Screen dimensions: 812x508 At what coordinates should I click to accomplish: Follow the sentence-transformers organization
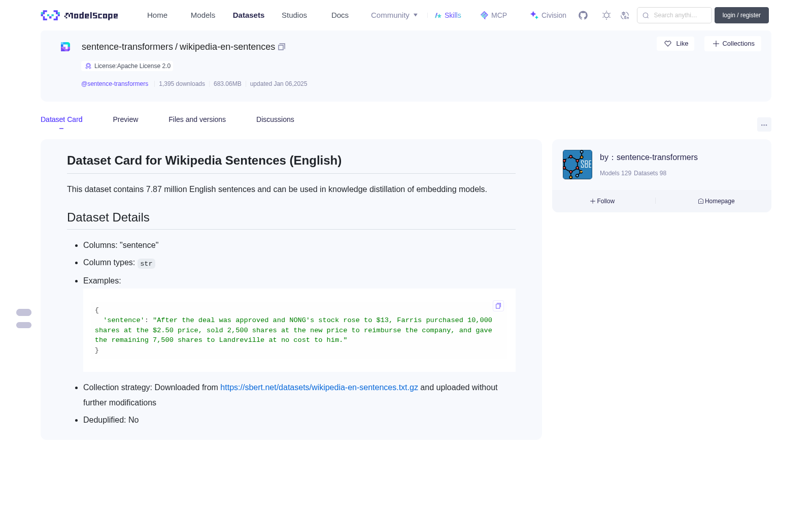pyautogui.click(x=602, y=201)
